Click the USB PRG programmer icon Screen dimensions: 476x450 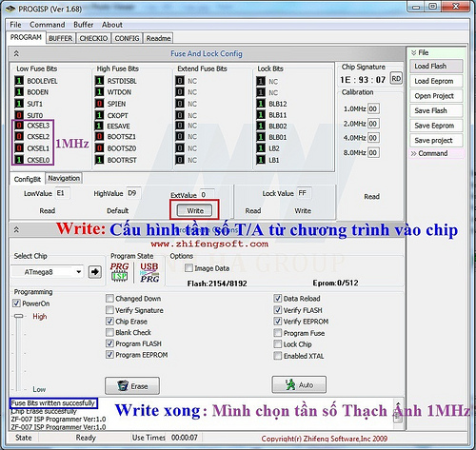coord(149,272)
